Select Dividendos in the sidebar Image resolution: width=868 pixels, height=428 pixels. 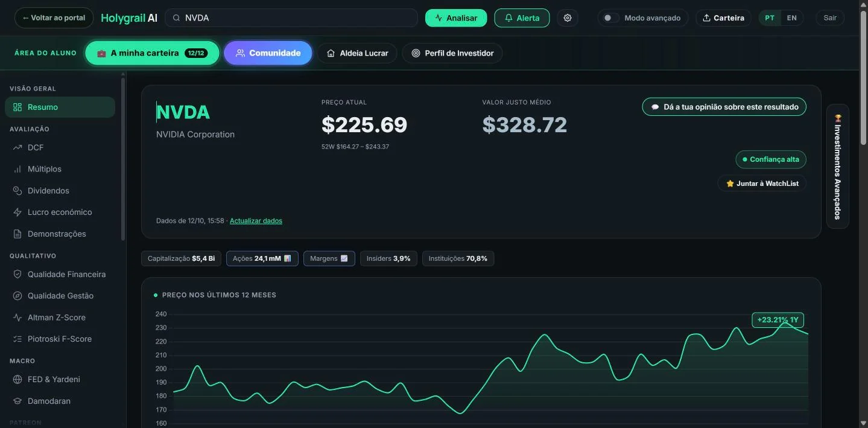[x=60, y=191]
